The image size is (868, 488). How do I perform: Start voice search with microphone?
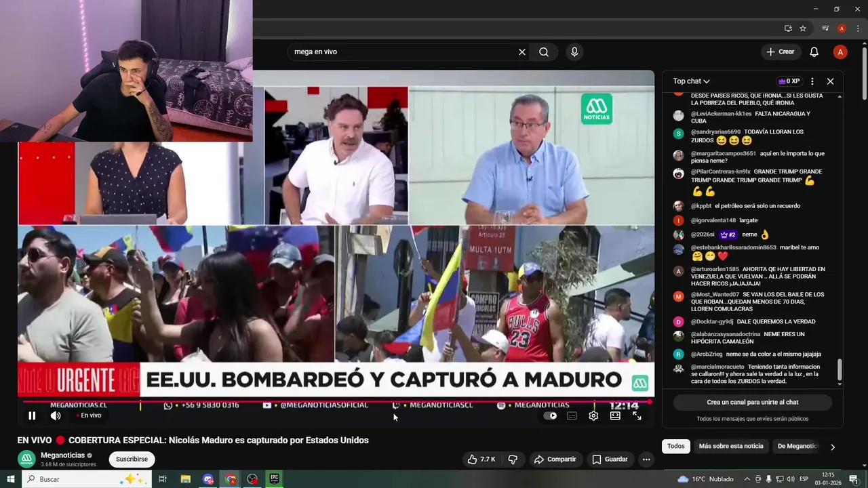(x=574, y=52)
